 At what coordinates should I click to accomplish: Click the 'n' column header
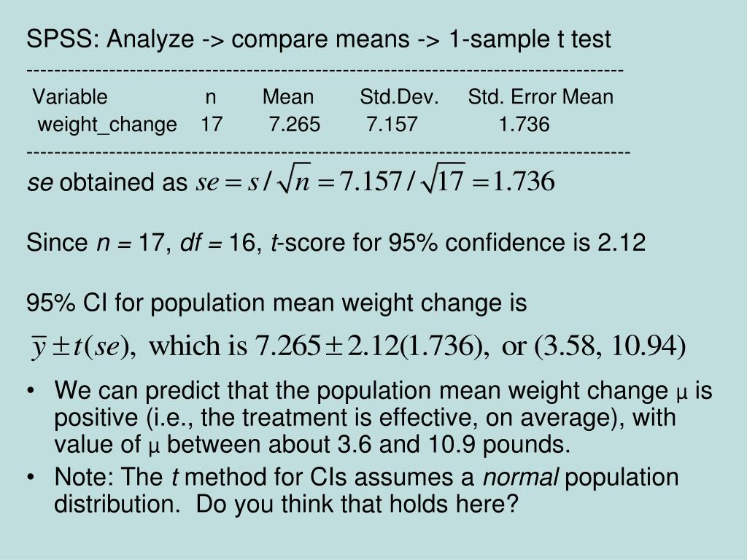[211, 98]
